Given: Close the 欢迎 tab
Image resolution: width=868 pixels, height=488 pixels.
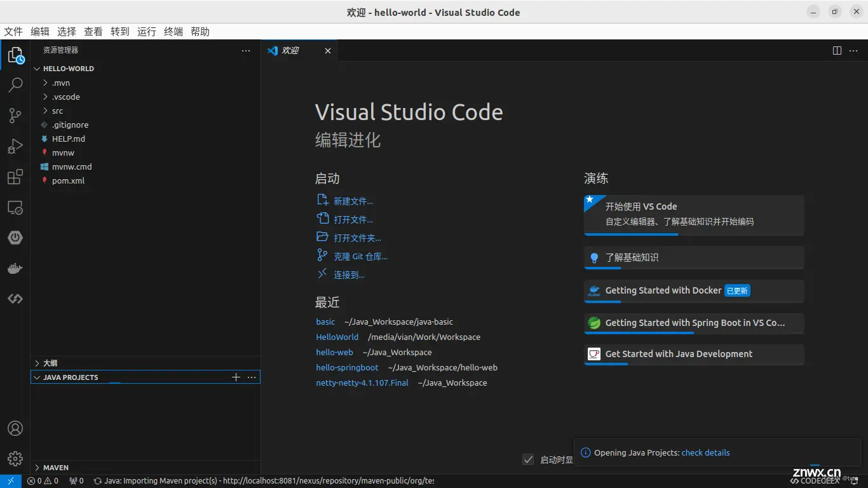Looking at the screenshot, I should pyautogui.click(x=328, y=51).
